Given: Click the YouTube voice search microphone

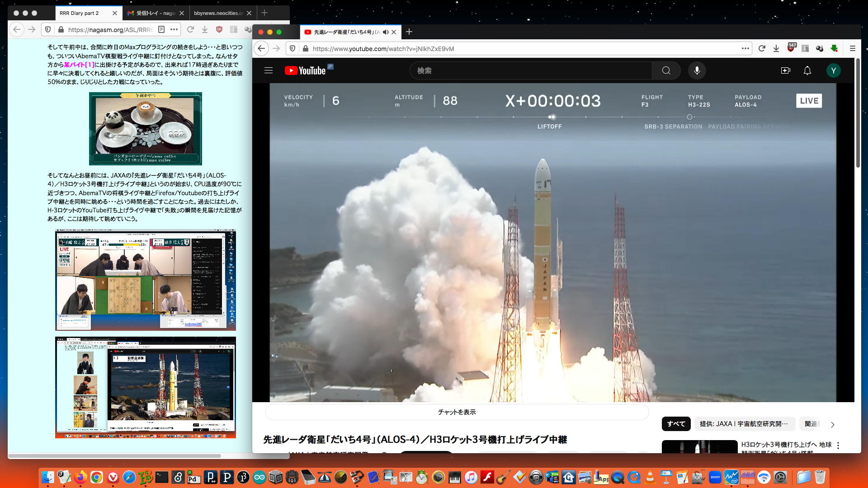Looking at the screenshot, I should pos(697,70).
